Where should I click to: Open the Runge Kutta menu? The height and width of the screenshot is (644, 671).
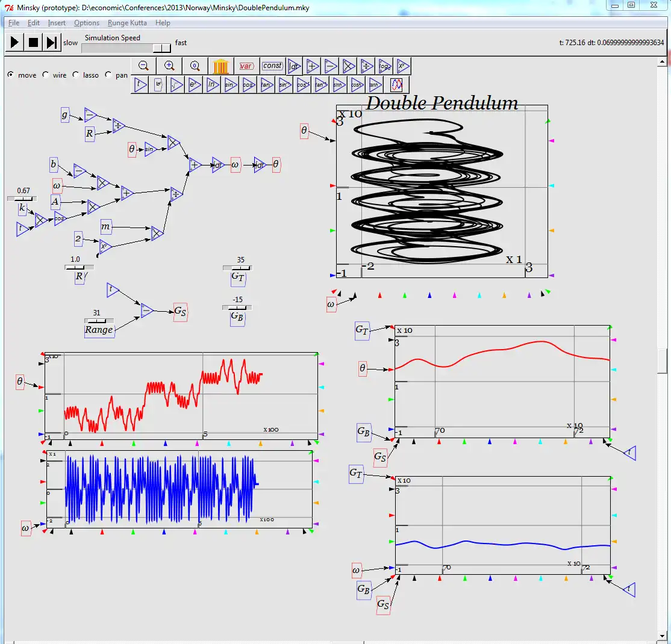pyautogui.click(x=126, y=23)
